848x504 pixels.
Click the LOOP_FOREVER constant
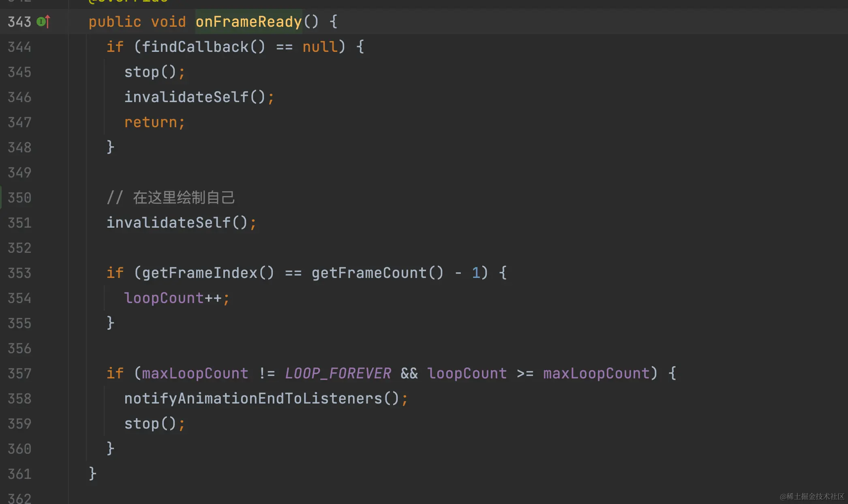coord(338,374)
